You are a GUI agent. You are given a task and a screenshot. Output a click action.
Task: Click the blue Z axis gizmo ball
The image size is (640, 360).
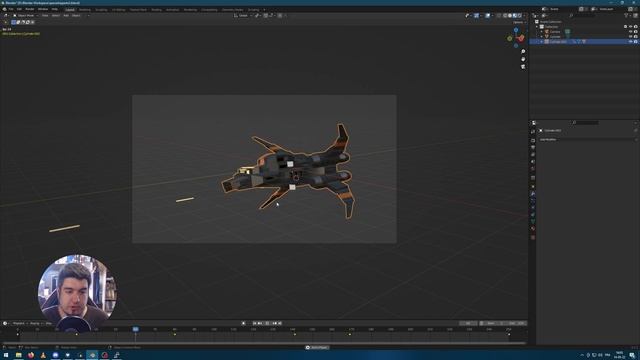pos(516,30)
